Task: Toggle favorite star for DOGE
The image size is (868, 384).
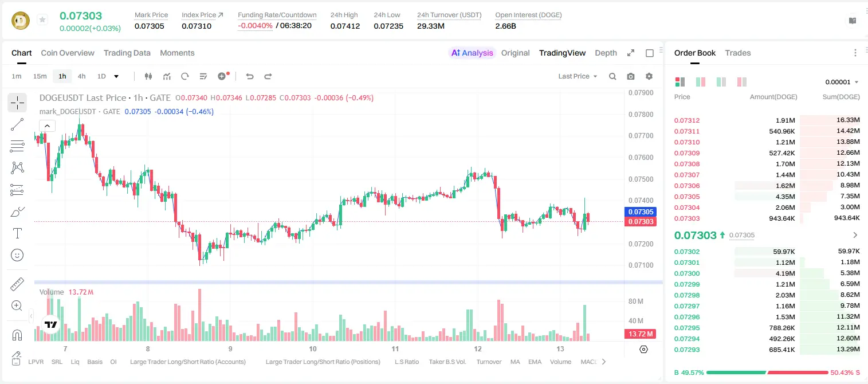Action: click(42, 20)
